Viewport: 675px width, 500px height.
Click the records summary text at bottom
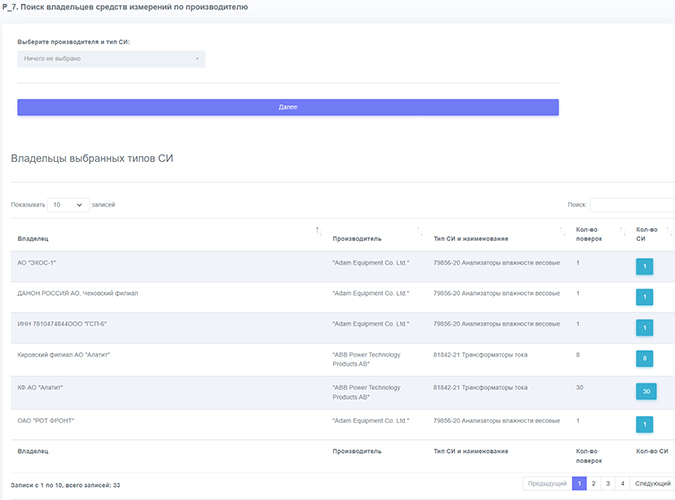pos(65,485)
